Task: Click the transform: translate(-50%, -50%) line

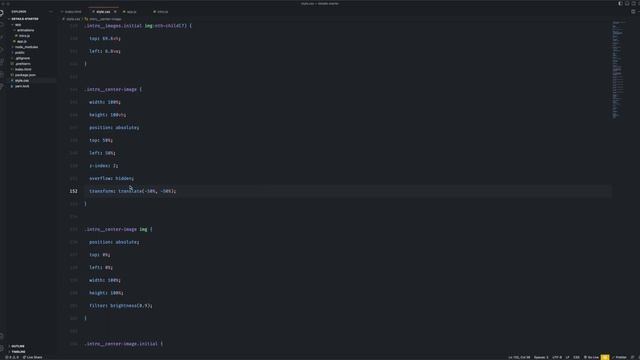Action: pos(133,191)
